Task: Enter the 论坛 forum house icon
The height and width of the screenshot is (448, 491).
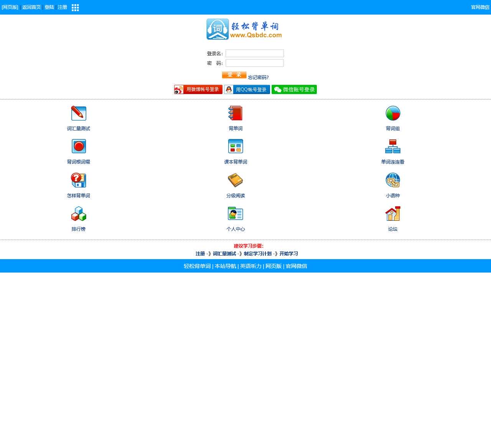Action: pos(392,213)
